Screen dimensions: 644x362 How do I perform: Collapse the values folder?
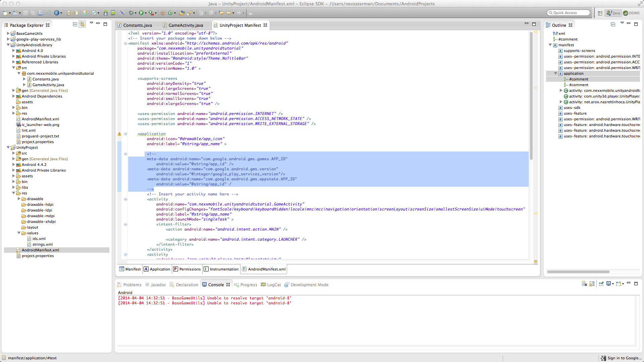point(19,233)
